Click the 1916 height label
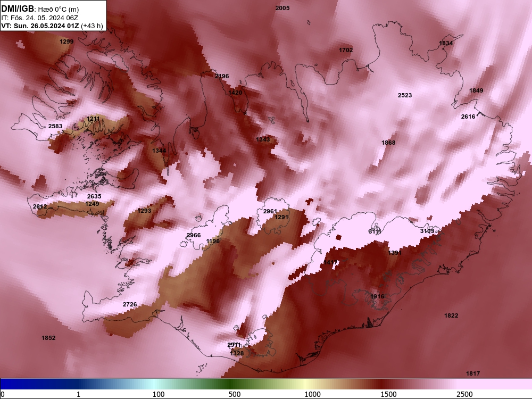Screen dimensions: 532x399 click(x=377, y=296)
